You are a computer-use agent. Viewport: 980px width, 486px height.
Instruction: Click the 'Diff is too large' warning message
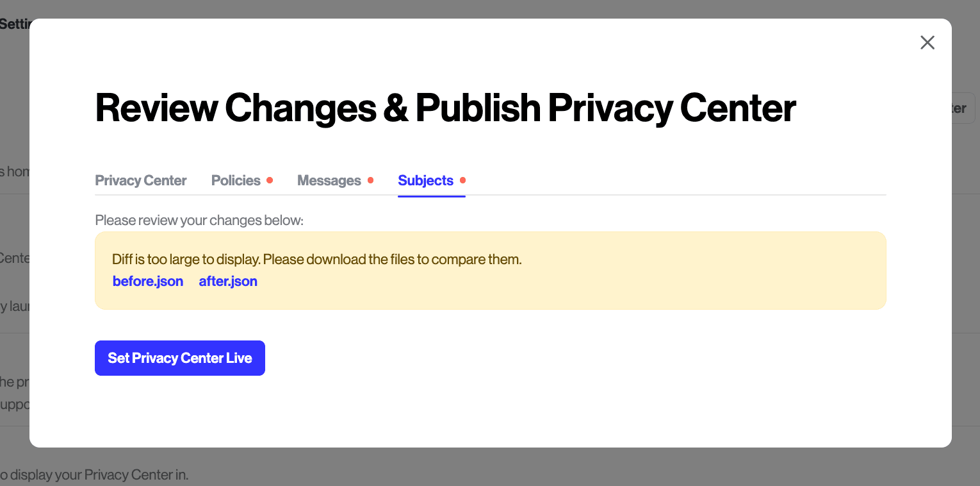point(316,260)
